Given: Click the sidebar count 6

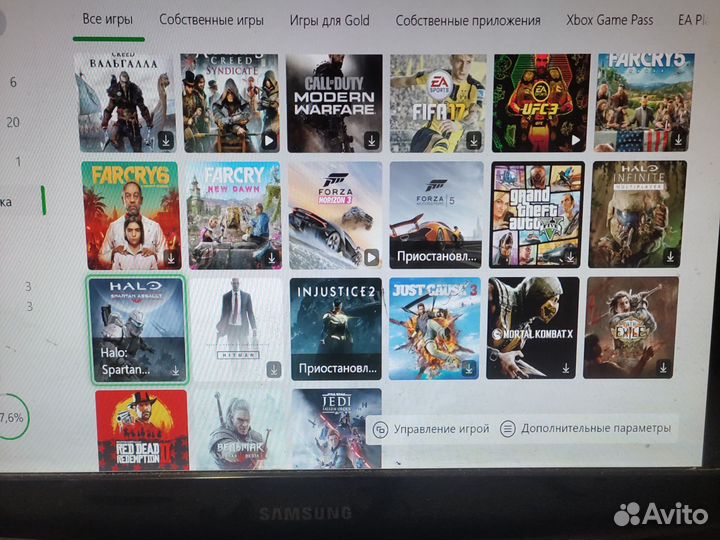Looking at the screenshot, I should click(13, 82).
